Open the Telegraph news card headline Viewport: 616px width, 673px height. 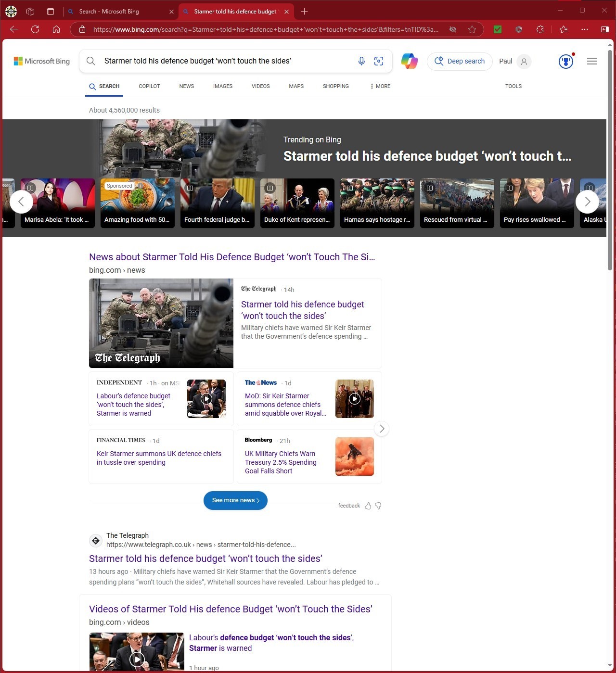point(303,310)
